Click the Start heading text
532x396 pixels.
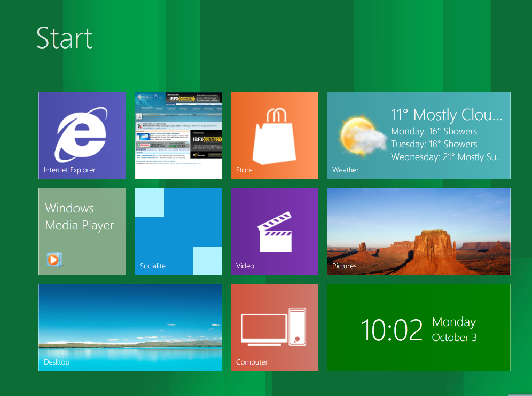pyautogui.click(x=65, y=38)
